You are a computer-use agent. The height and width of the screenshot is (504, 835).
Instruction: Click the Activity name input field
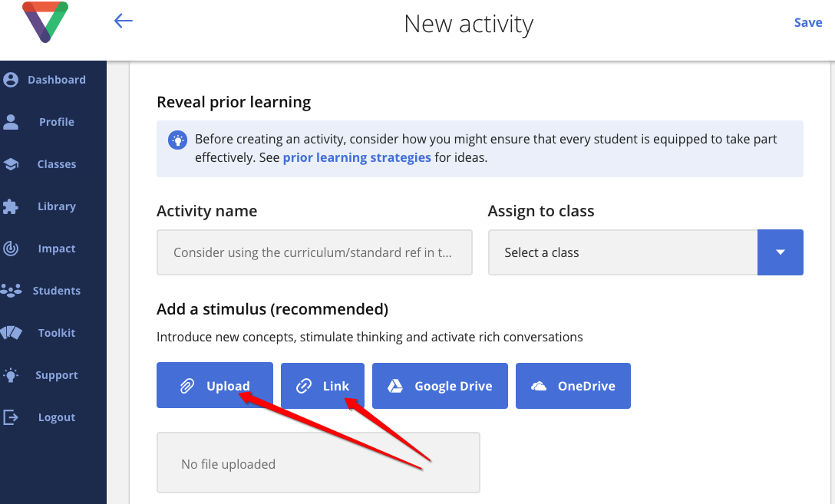point(314,252)
